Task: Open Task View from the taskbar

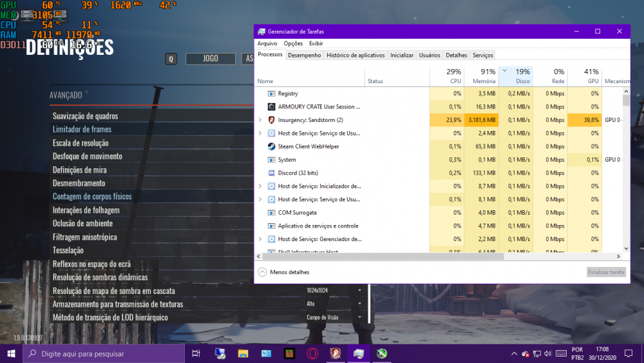Action: click(x=196, y=353)
